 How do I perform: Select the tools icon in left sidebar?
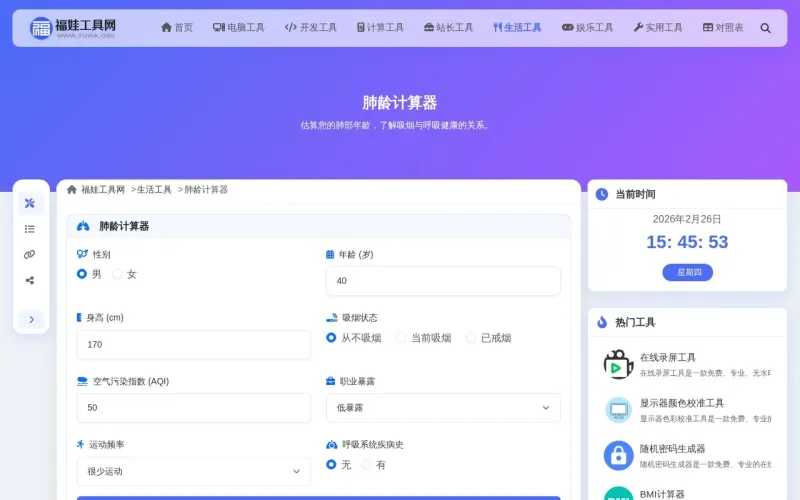tap(30, 203)
